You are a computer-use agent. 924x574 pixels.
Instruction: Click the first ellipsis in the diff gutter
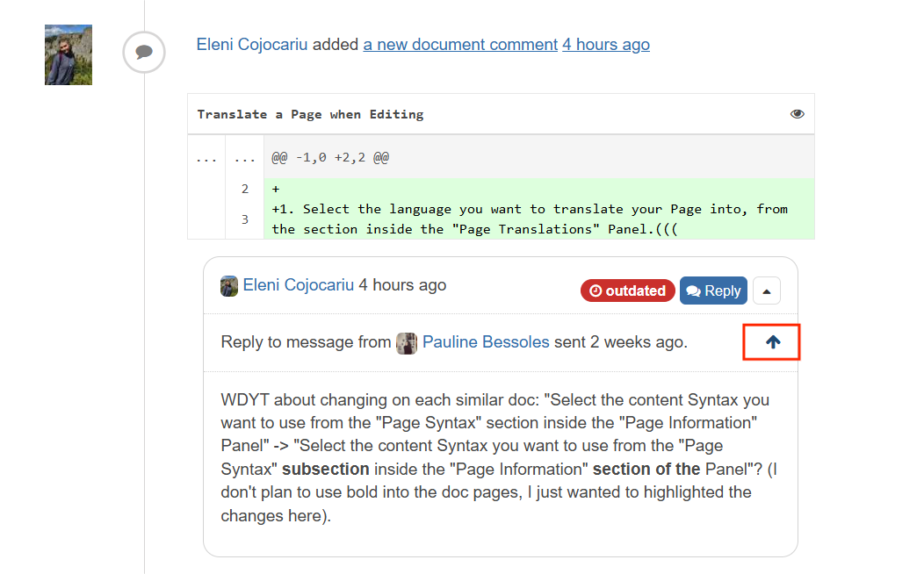pos(206,158)
